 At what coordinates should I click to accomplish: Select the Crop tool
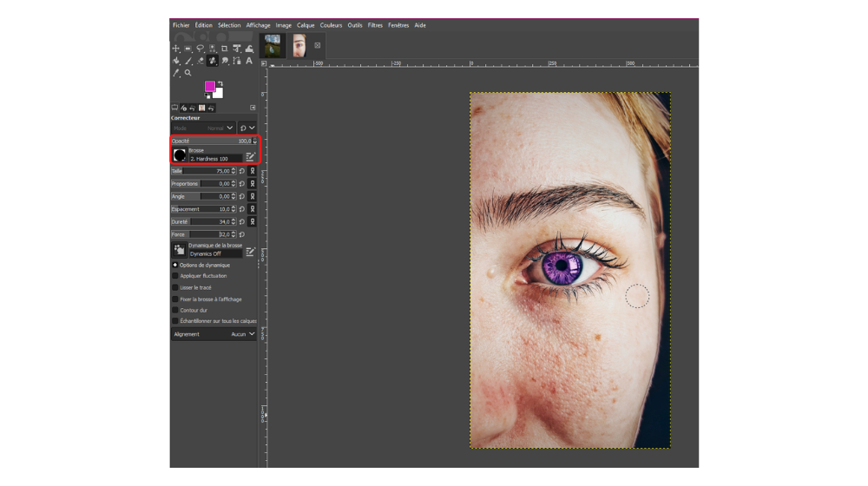click(224, 48)
